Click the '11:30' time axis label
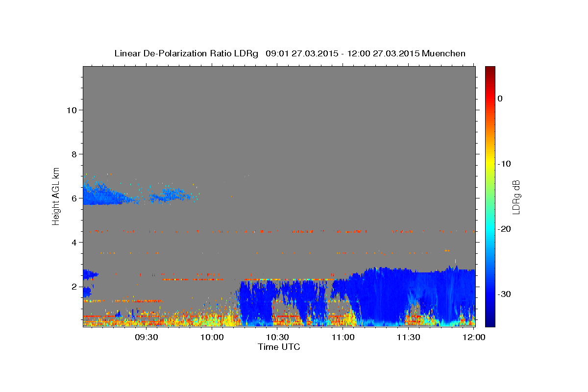This screenshot has height=392, width=588. pos(408,337)
